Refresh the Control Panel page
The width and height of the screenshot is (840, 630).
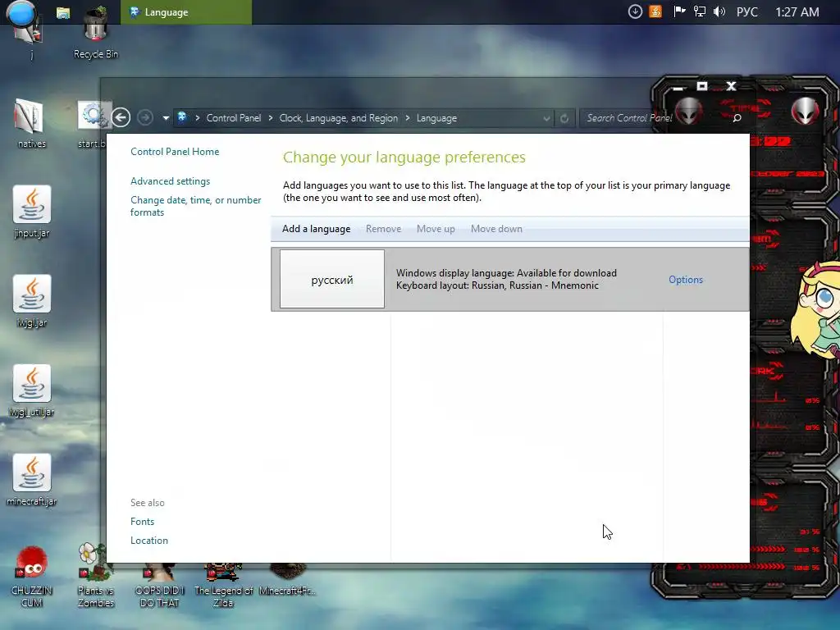[564, 118]
